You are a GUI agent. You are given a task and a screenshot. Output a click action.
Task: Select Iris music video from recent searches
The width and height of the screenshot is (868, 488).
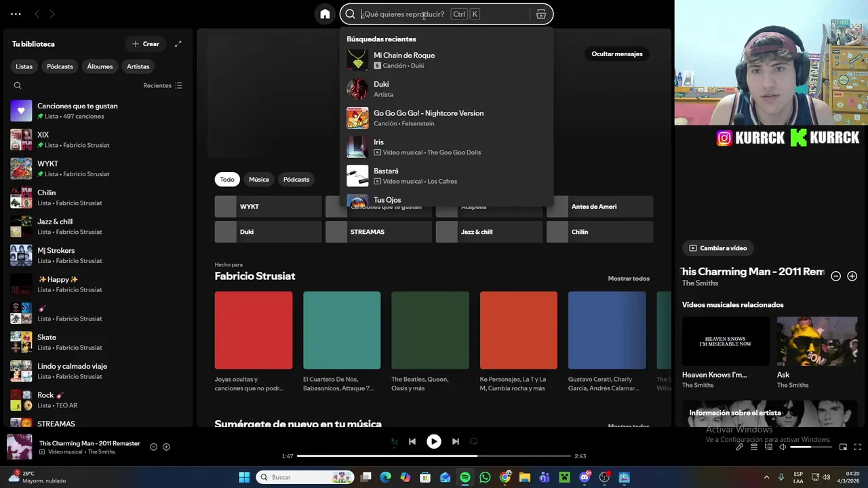click(446, 146)
